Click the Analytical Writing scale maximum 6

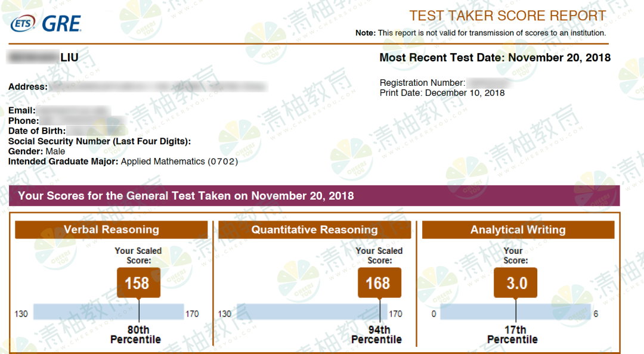(x=596, y=314)
